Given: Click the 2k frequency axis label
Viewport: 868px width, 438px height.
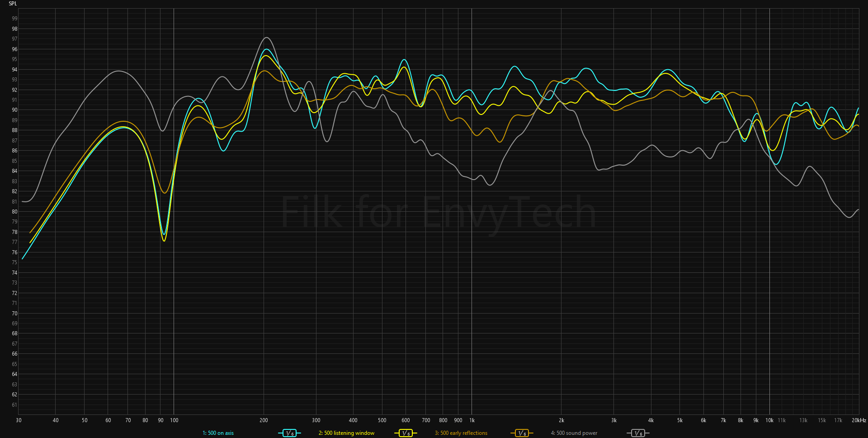Looking at the screenshot, I should pos(561,420).
